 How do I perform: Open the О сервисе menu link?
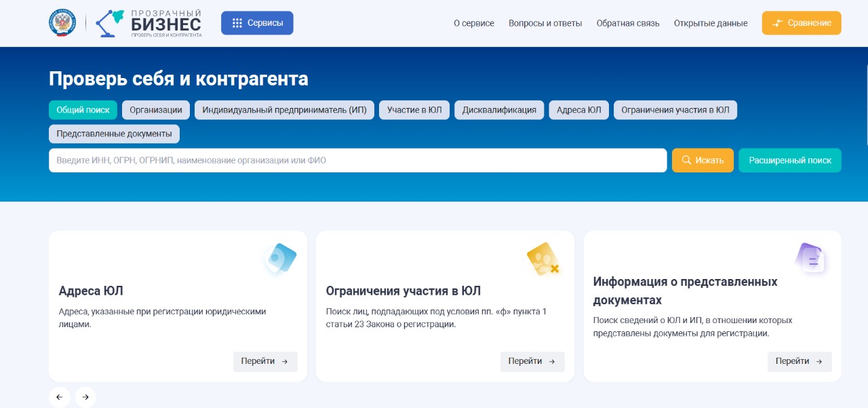tap(474, 23)
